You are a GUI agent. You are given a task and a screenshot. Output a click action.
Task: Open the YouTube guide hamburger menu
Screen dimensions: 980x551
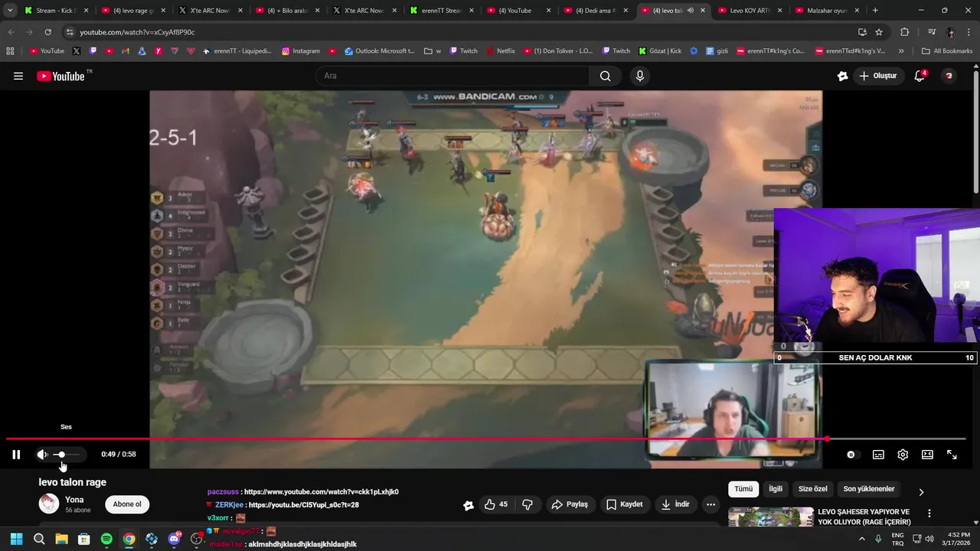[18, 76]
